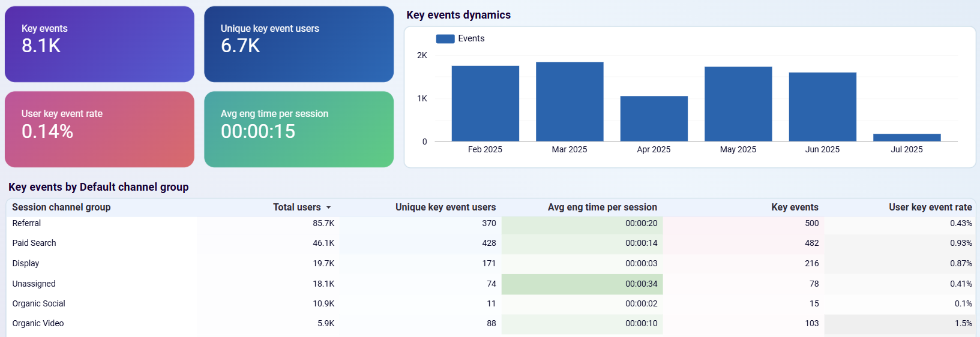Click the Organic Social row label
This screenshot has height=337, width=980.
click(x=39, y=303)
